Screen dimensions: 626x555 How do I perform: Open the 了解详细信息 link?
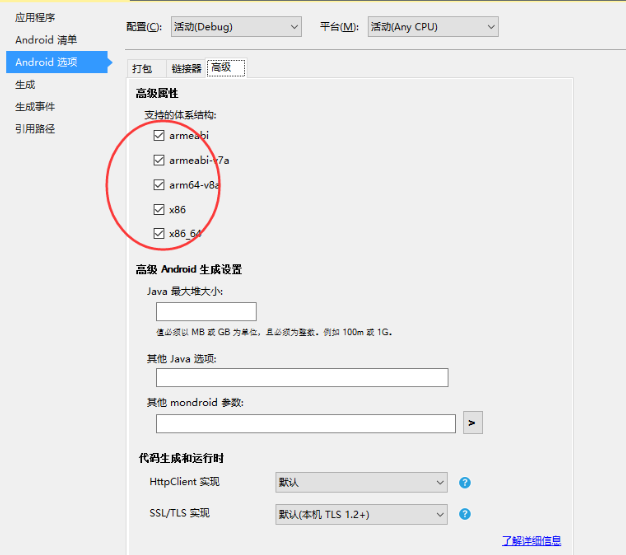point(531,541)
